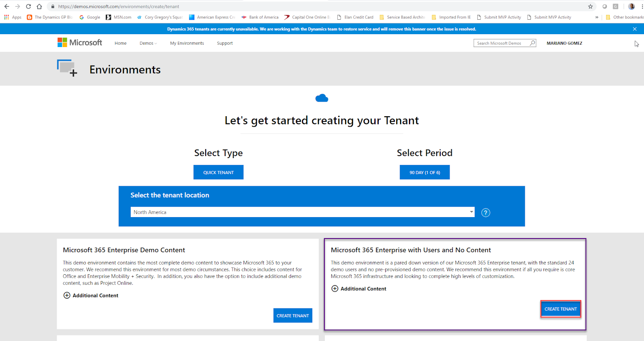Open American Express bookmark
Screen dimensions: 644x341
212,17
